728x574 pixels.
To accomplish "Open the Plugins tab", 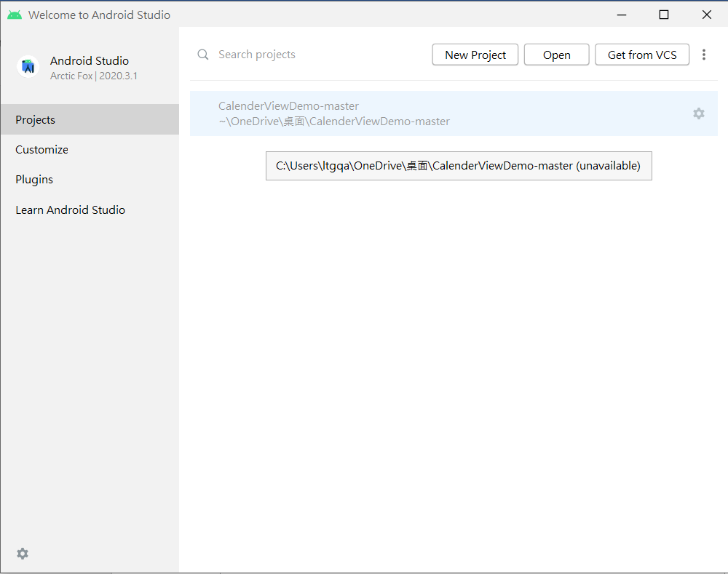I will point(90,179).
